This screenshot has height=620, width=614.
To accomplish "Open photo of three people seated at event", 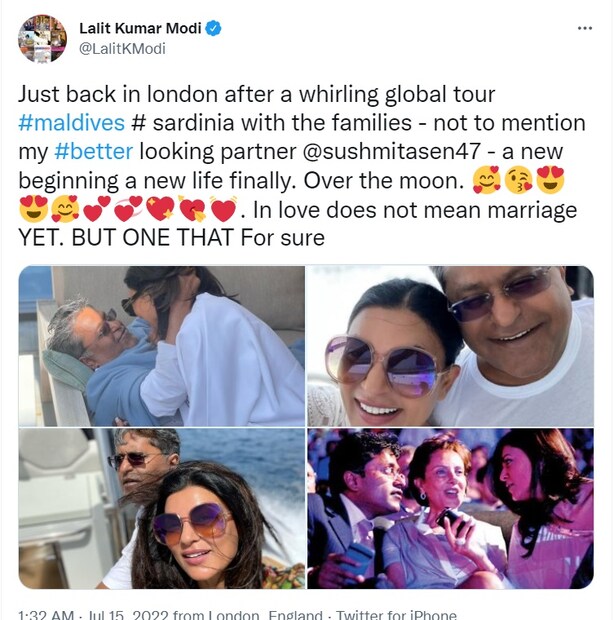I will pyautogui.click(x=450, y=508).
